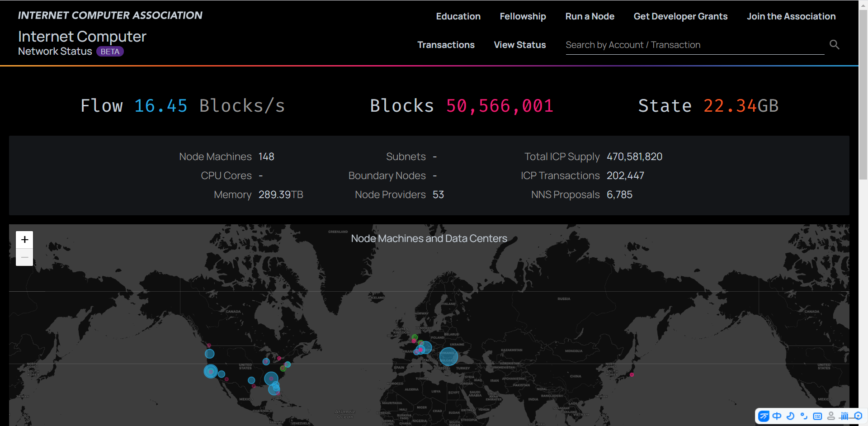The width and height of the screenshot is (868, 426).
Task: Click the Blocks count 50,566,001
Action: pyautogui.click(x=500, y=106)
